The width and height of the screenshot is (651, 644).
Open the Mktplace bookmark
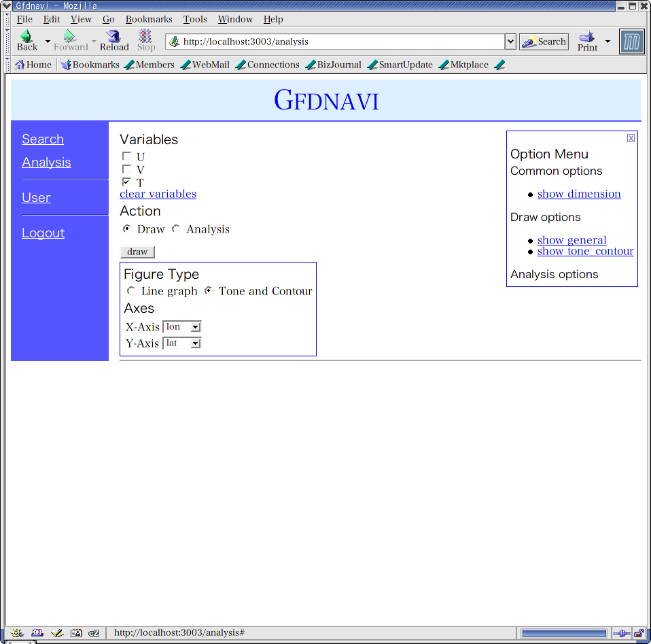pyautogui.click(x=463, y=65)
